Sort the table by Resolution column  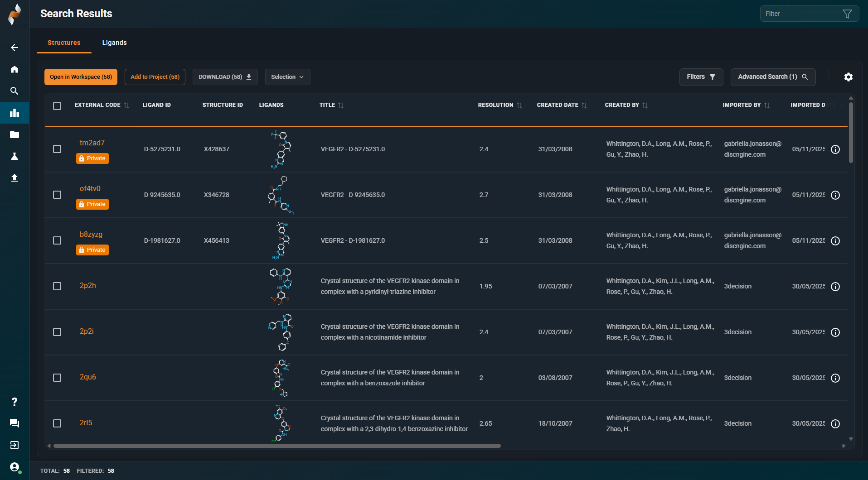(x=519, y=105)
